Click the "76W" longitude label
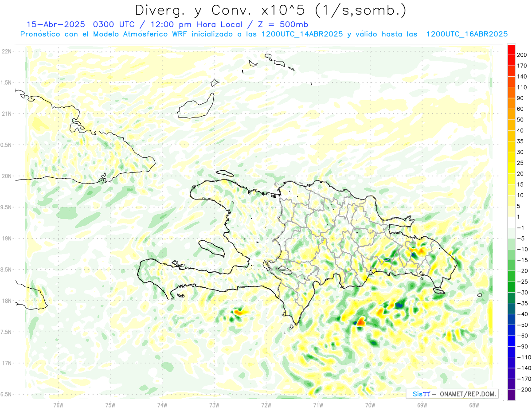The height and width of the screenshot is (411, 532). point(58,405)
